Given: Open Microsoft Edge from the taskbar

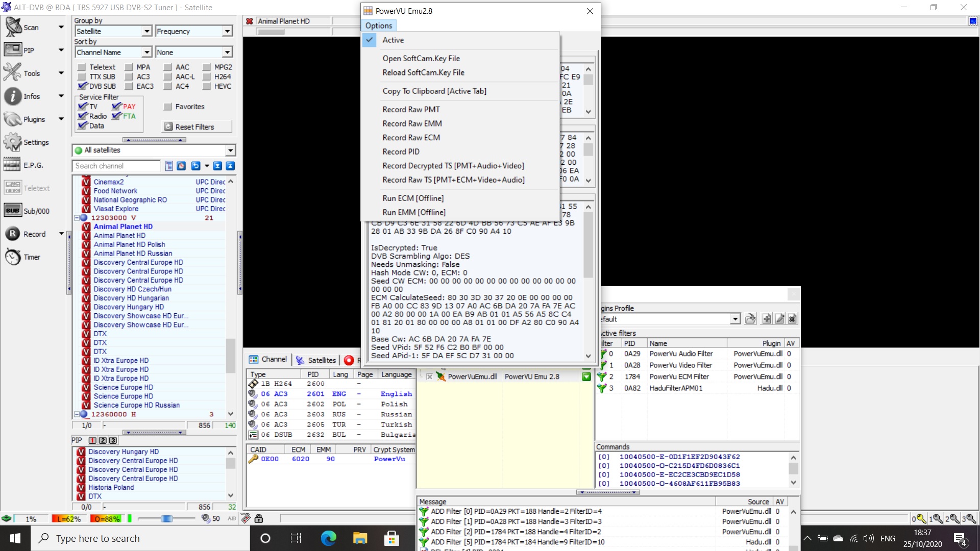Looking at the screenshot, I should point(328,538).
